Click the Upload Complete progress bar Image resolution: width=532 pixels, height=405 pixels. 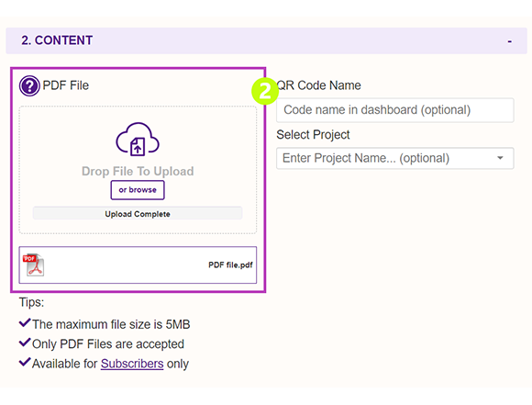(138, 214)
